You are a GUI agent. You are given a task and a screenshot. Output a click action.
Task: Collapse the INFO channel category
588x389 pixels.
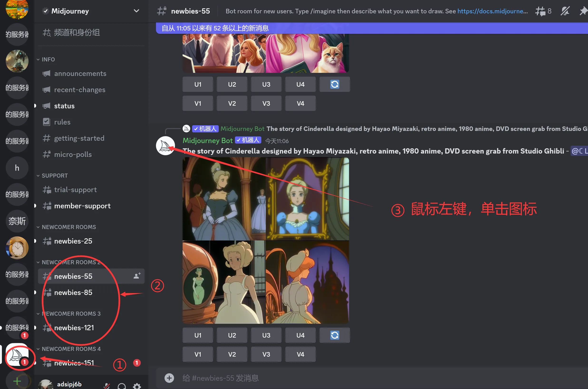(48, 59)
